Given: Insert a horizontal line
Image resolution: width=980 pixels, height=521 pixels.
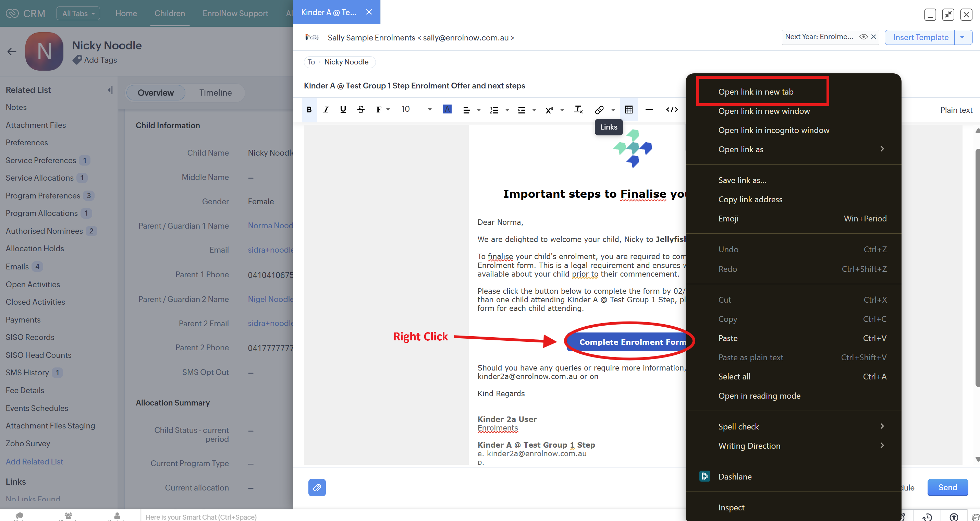Looking at the screenshot, I should click(649, 110).
